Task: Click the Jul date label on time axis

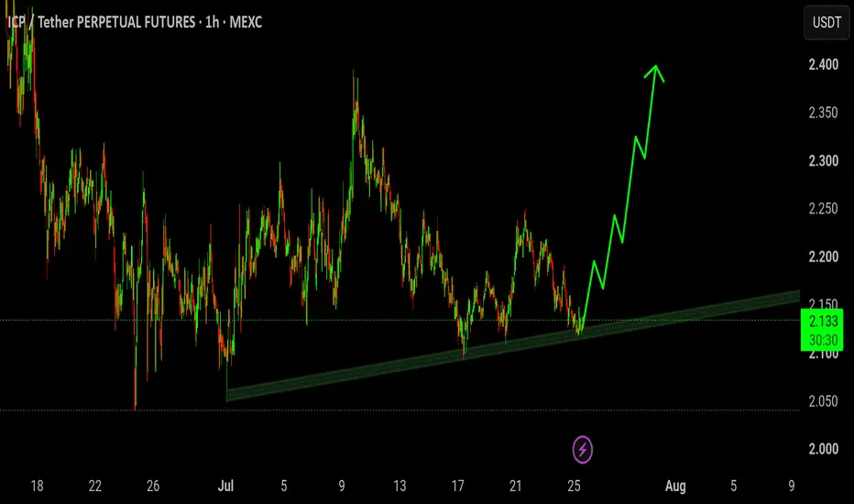Action: (225, 486)
